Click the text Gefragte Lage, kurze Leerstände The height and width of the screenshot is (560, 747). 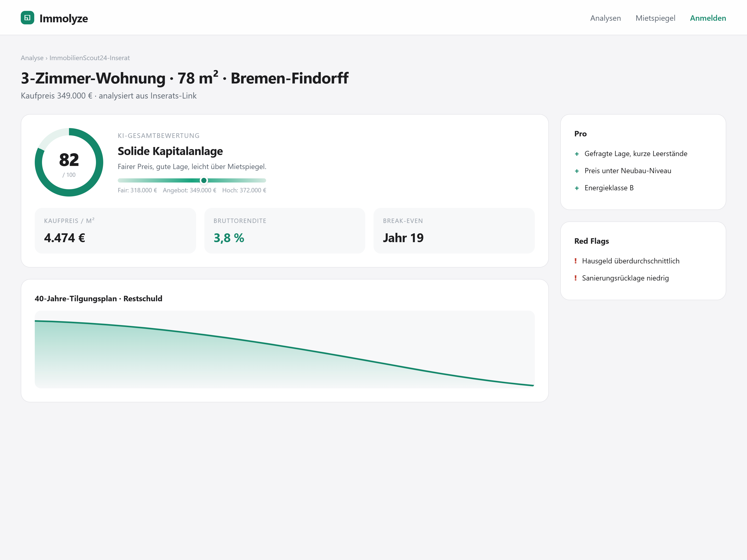click(x=635, y=153)
